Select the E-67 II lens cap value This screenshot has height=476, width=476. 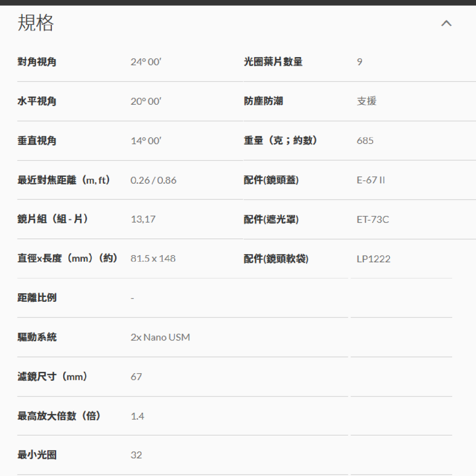[x=371, y=180]
